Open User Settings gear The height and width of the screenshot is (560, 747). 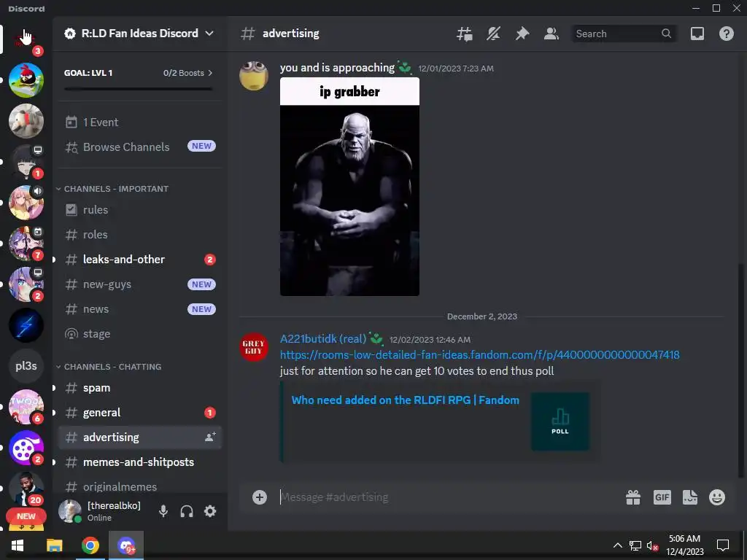210,511
